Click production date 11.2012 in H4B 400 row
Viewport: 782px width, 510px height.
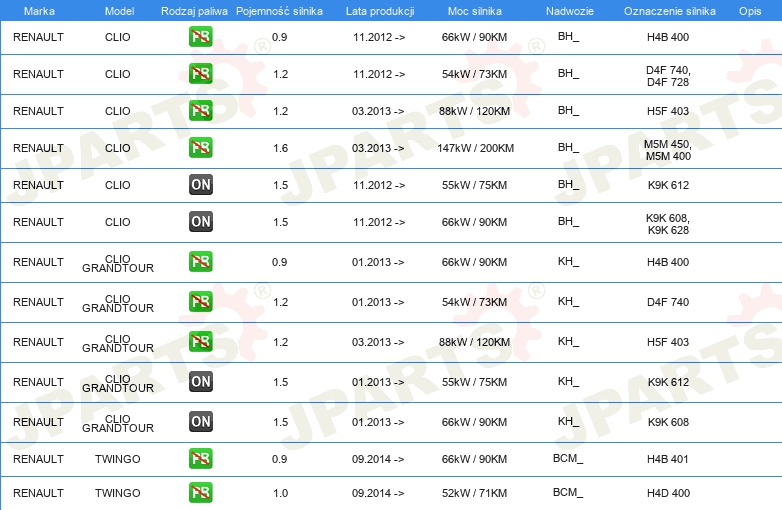tap(379, 37)
